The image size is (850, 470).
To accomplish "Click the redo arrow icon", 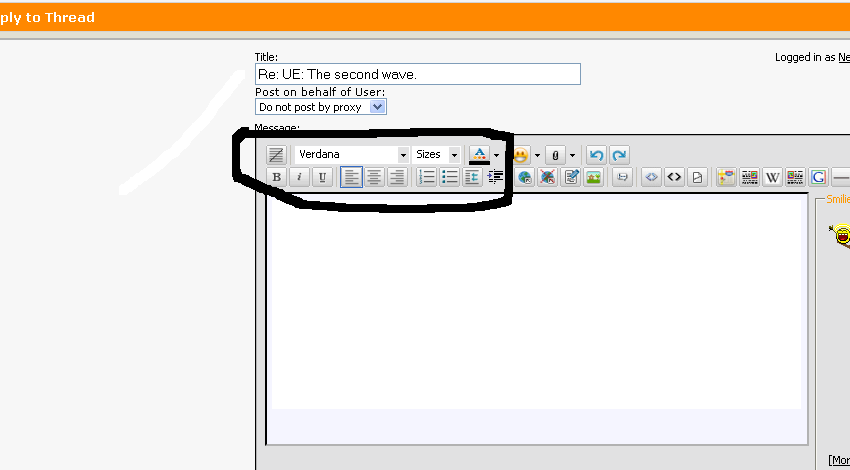I will point(619,155).
